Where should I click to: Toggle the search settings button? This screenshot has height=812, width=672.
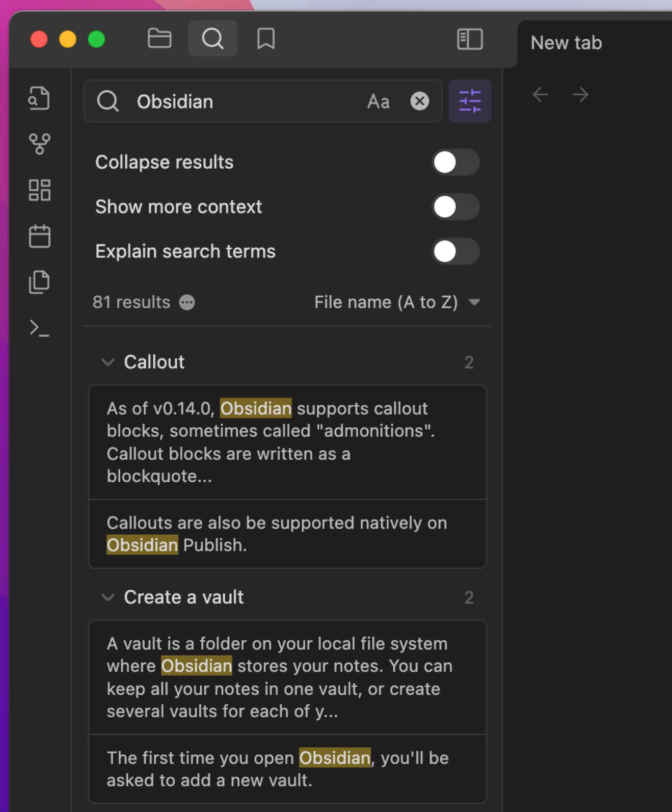click(470, 101)
